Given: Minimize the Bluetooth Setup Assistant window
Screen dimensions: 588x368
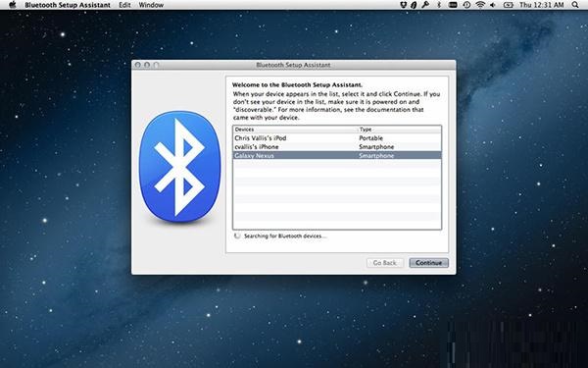Looking at the screenshot, I should (x=147, y=65).
